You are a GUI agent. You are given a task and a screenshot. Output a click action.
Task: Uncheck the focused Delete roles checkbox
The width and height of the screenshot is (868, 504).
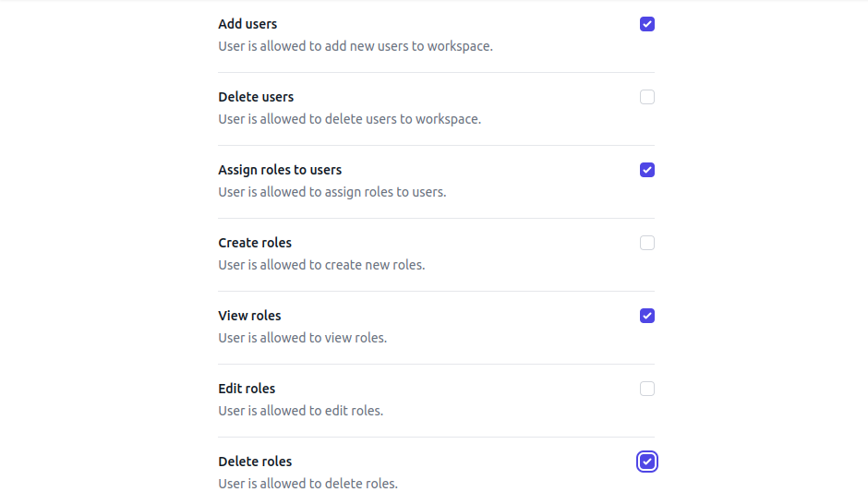(647, 462)
